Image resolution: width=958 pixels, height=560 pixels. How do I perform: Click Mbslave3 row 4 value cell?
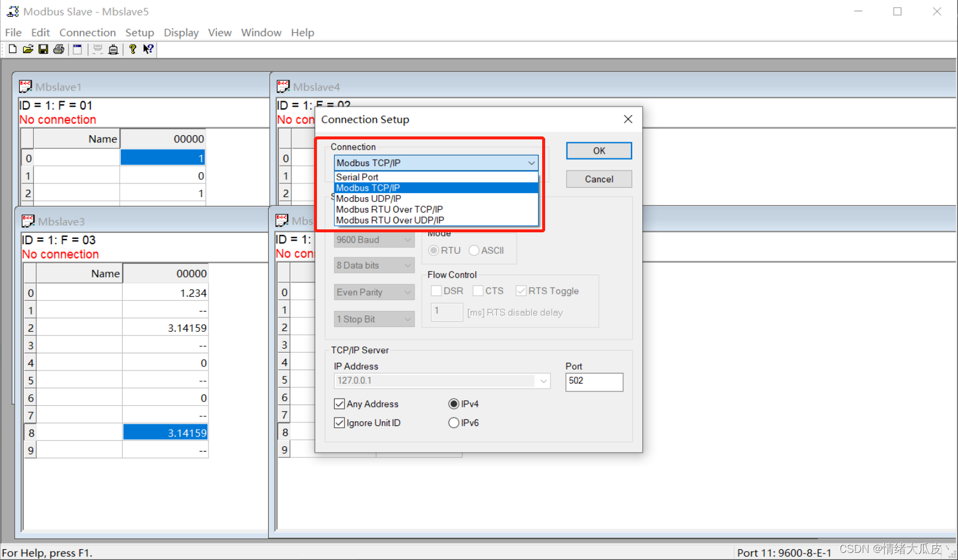(166, 363)
